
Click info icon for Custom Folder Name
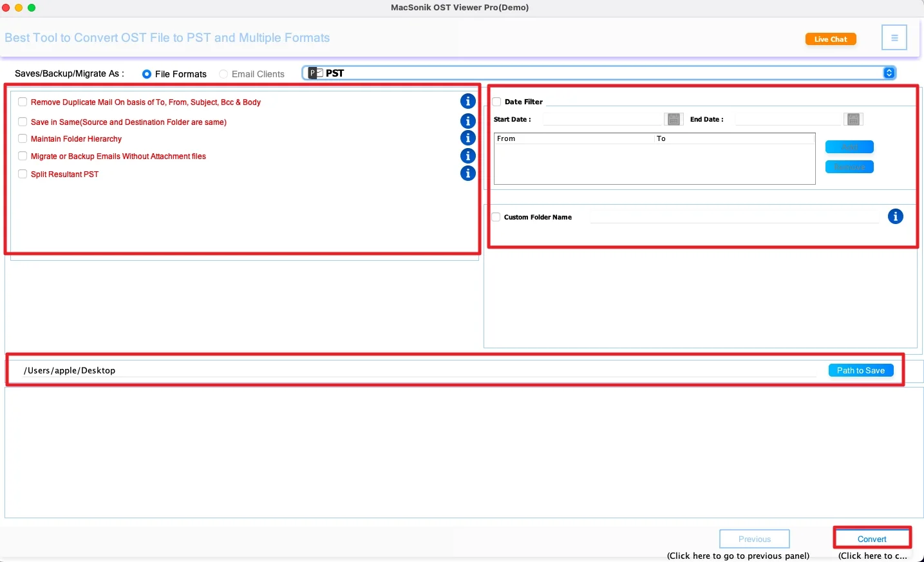(896, 216)
